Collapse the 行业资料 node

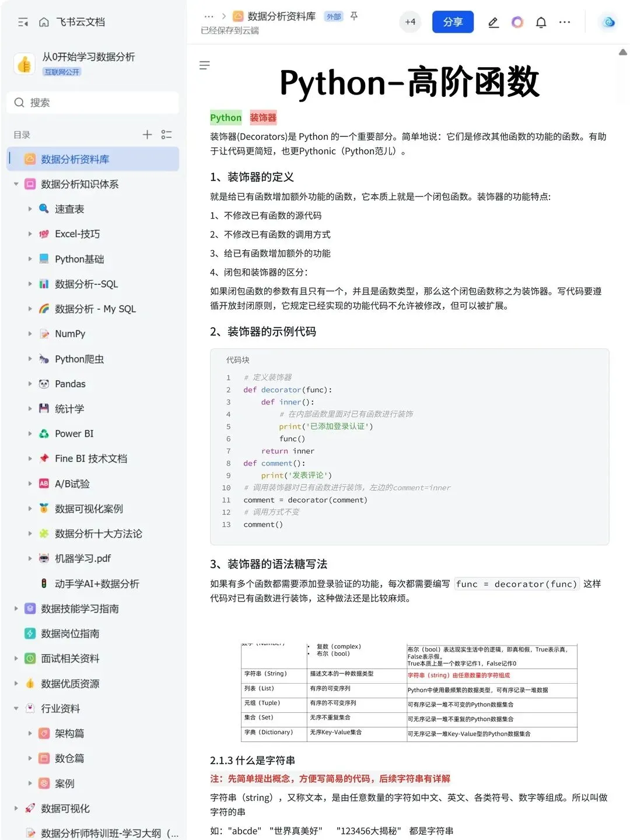coord(16,708)
